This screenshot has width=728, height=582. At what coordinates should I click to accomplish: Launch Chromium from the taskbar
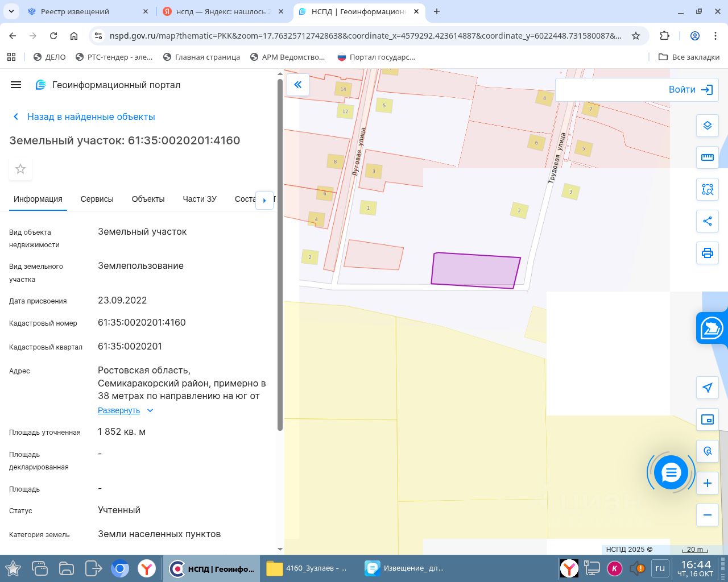120,568
